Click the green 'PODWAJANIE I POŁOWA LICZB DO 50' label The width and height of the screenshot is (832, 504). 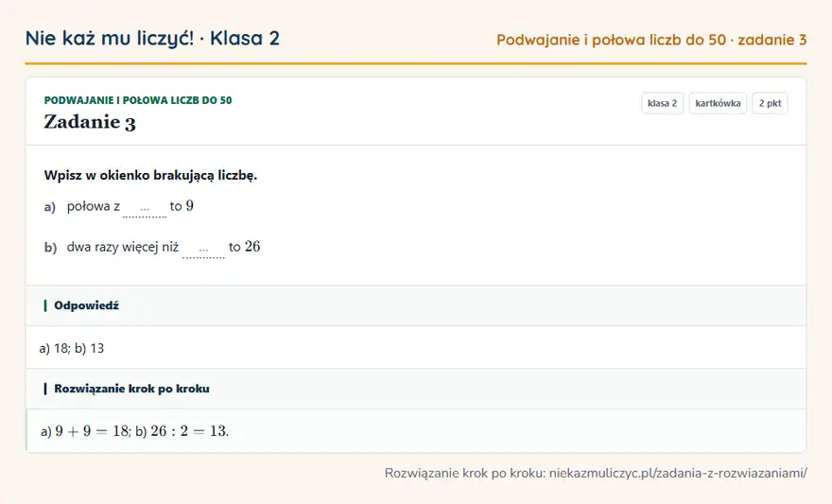[138, 100]
